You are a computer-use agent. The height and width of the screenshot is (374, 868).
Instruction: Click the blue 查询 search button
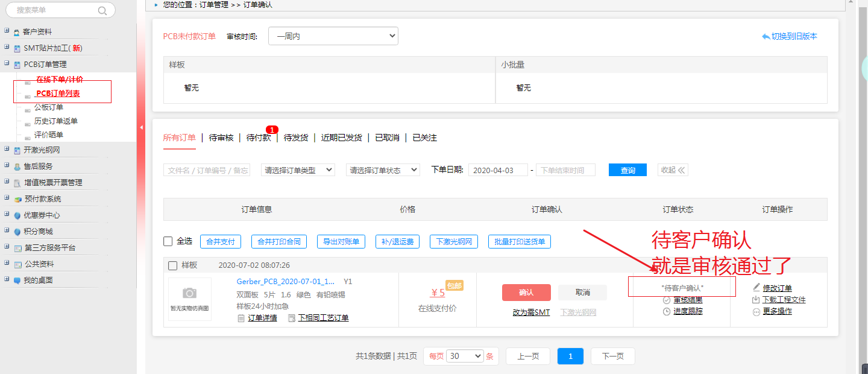[x=627, y=170]
